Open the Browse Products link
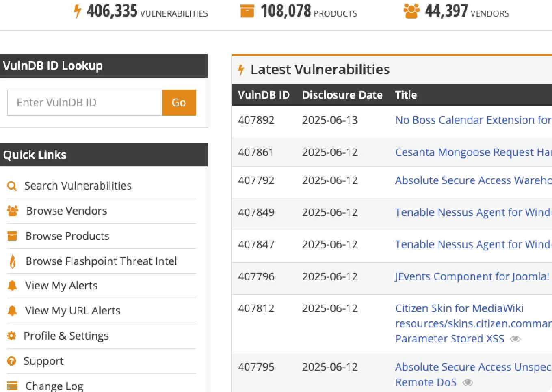Screen dimensions: 552x392 (x=67, y=236)
